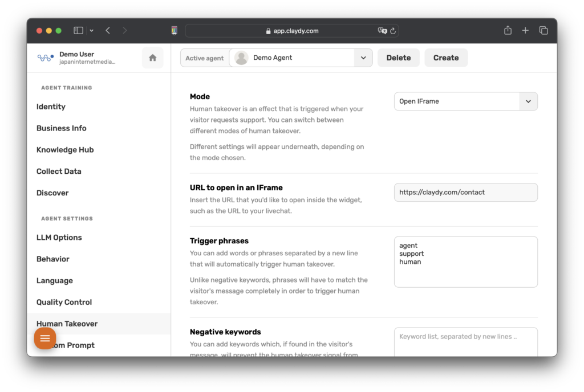The height and width of the screenshot is (392, 584).
Task: Select LLM Options in agent settings
Action: (59, 238)
